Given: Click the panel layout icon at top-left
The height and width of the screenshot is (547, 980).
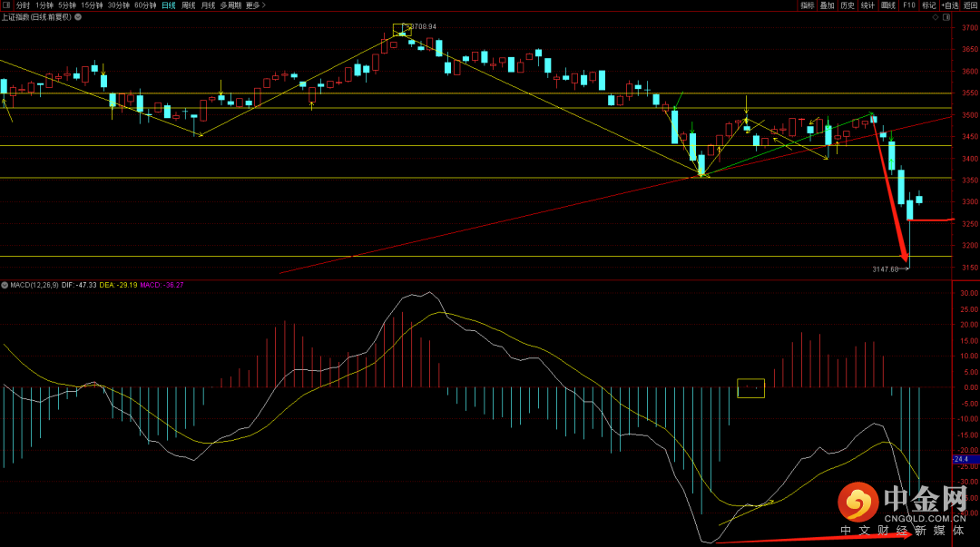Looking at the screenshot, I should click(6, 5).
